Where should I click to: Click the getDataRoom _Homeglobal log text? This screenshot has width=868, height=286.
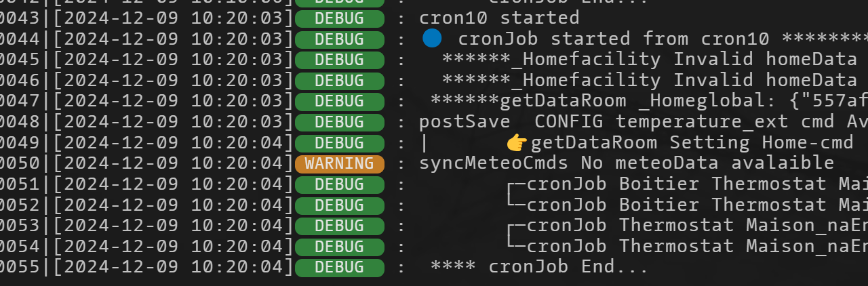pyautogui.click(x=649, y=102)
